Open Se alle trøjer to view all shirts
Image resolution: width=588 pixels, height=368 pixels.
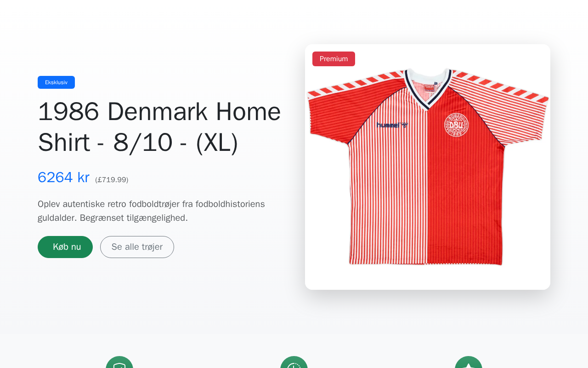[x=137, y=247]
